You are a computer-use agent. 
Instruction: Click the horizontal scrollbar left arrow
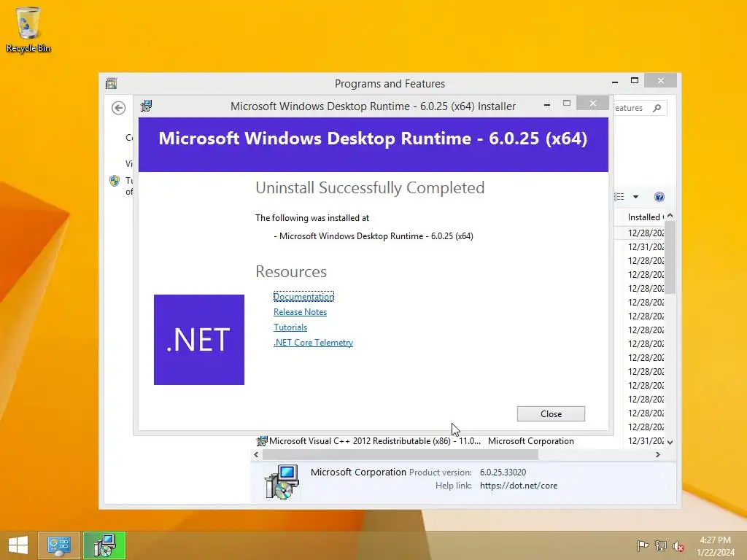(256, 455)
